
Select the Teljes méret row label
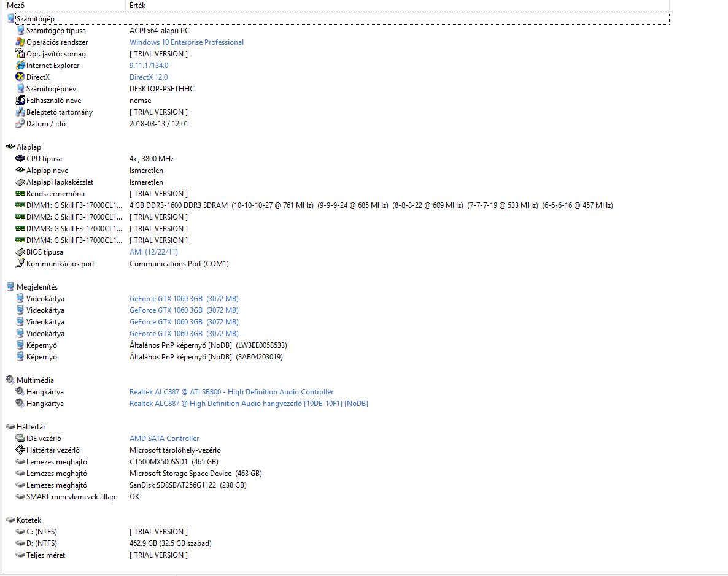click(x=45, y=555)
